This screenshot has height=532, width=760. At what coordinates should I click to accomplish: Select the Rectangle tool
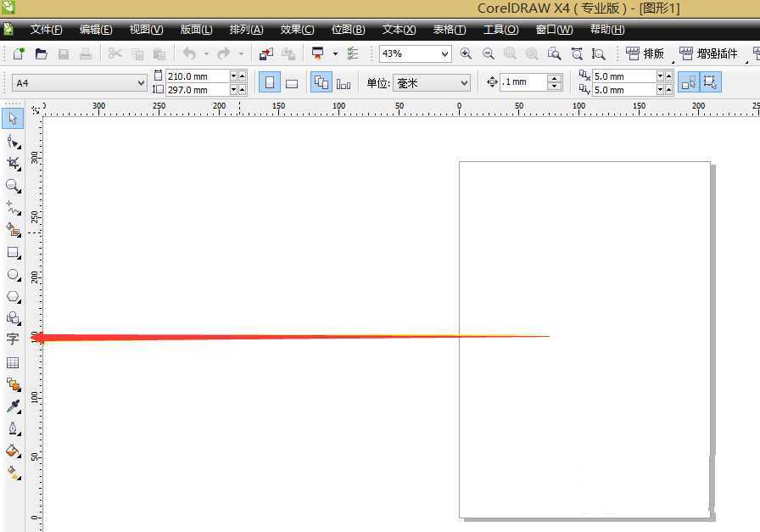13,252
